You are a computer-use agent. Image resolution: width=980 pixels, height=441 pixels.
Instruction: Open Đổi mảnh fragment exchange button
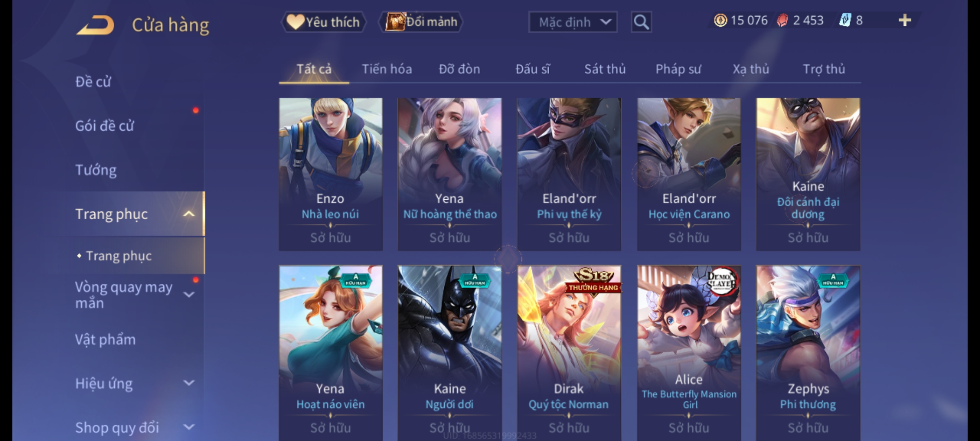[421, 22]
